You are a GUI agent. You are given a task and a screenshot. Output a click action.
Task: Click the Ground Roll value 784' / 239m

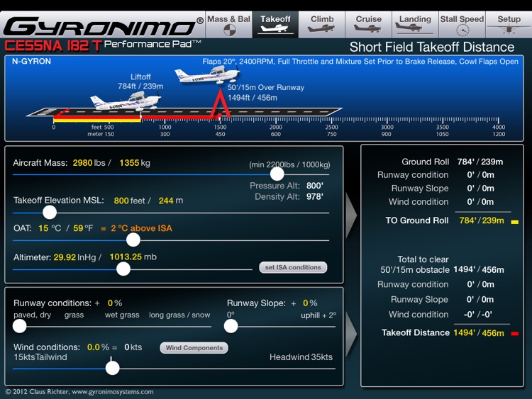(x=480, y=162)
